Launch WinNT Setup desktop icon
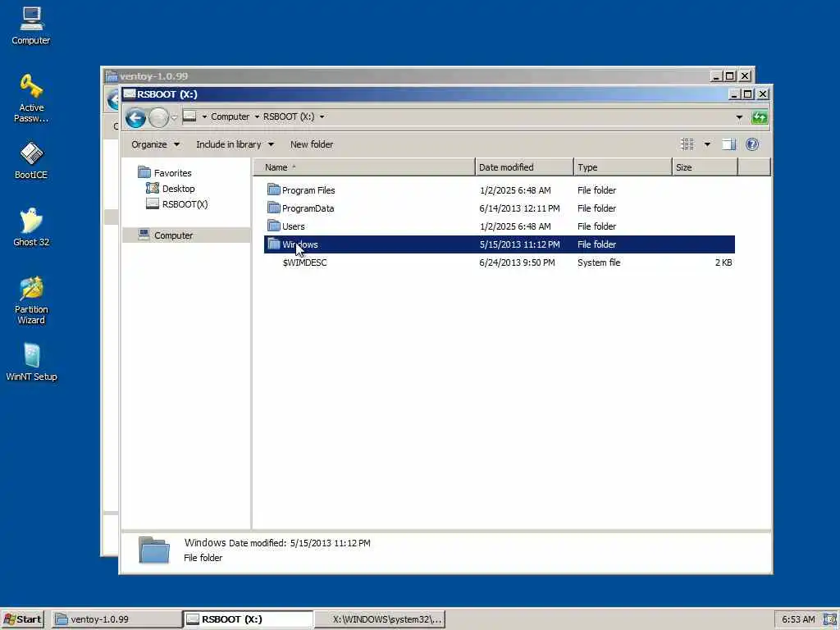 click(31, 362)
